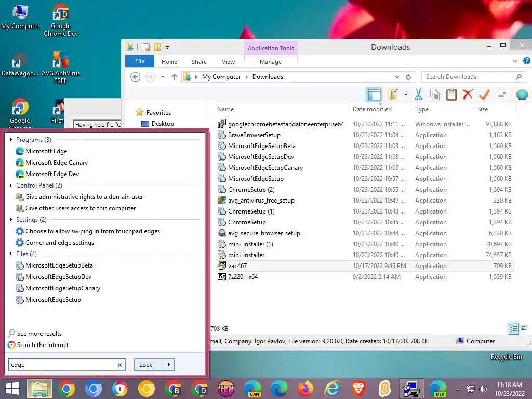Image resolution: width=532 pixels, height=399 pixels.
Task: Open Internet Explorer from the taskbar
Action: tap(332, 389)
